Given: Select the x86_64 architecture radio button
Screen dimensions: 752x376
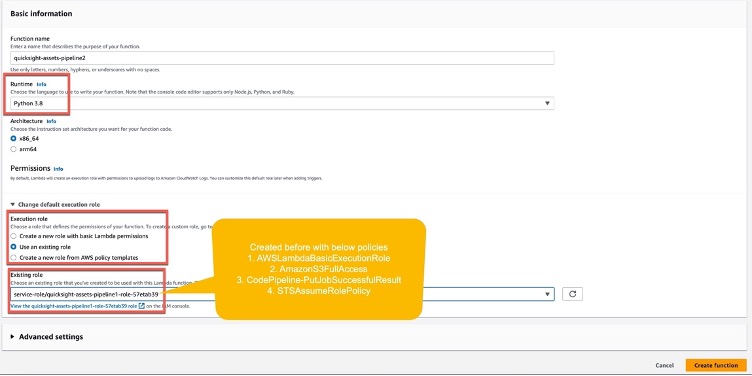Looking at the screenshot, I should point(13,139).
